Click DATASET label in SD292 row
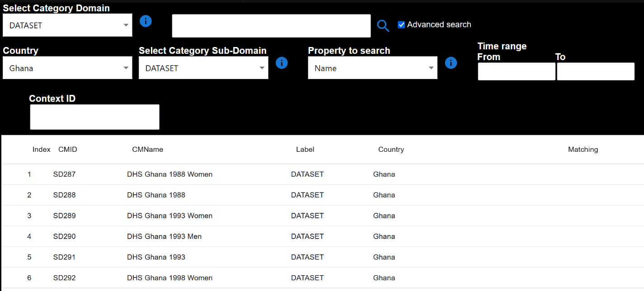644x291 pixels. click(x=307, y=278)
